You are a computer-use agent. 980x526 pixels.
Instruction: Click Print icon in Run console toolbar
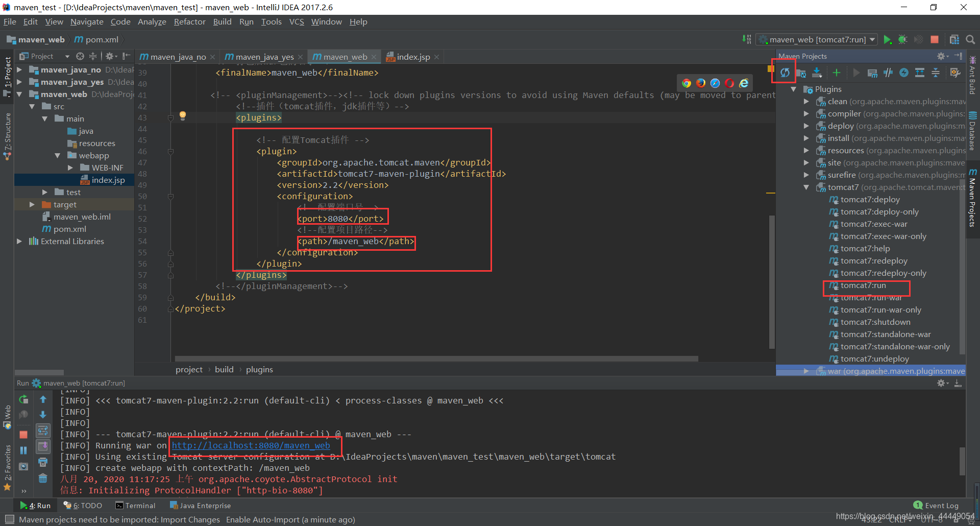[x=43, y=462]
